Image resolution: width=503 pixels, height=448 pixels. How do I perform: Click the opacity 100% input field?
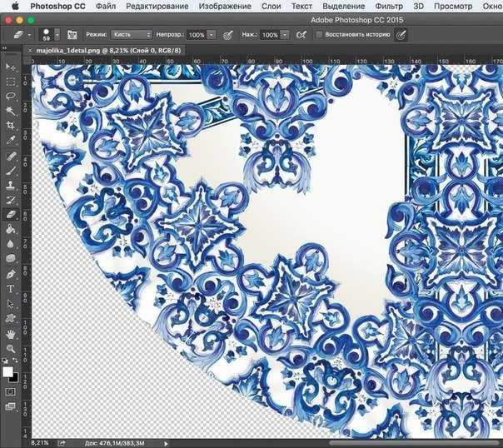pyautogui.click(x=197, y=35)
